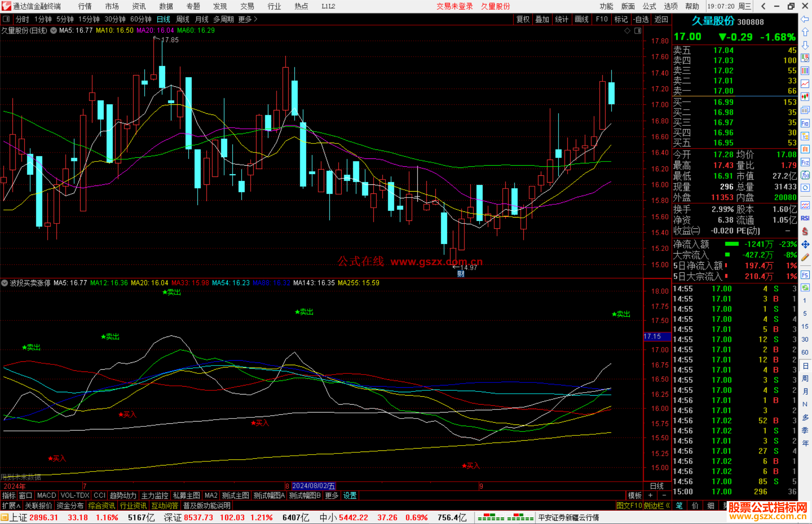Click the wave lines indicator icon in the right sidebar
812x524 pixels.
[805, 205]
